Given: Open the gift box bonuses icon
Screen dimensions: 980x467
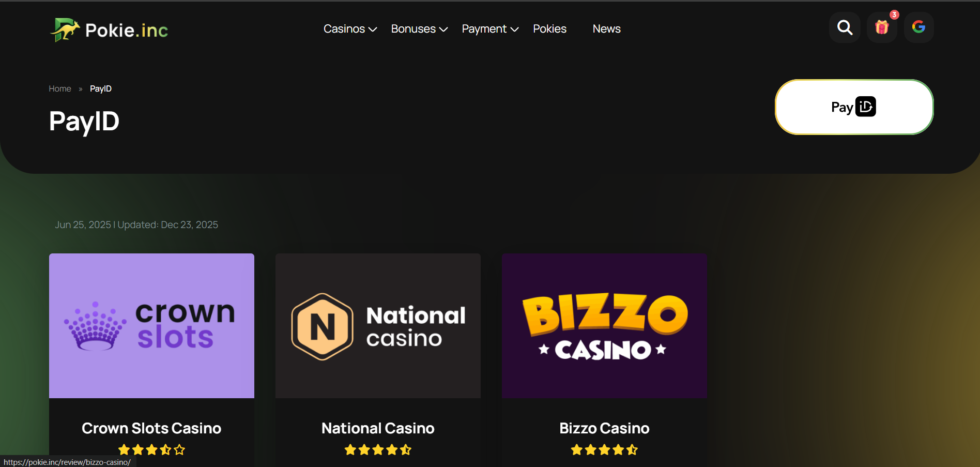Looking at the screenshot, I should tap(882, 27).
